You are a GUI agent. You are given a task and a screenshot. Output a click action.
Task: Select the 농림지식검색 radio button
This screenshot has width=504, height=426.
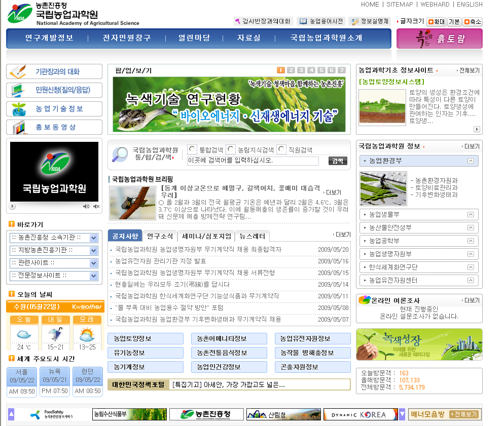click(231, 149)
